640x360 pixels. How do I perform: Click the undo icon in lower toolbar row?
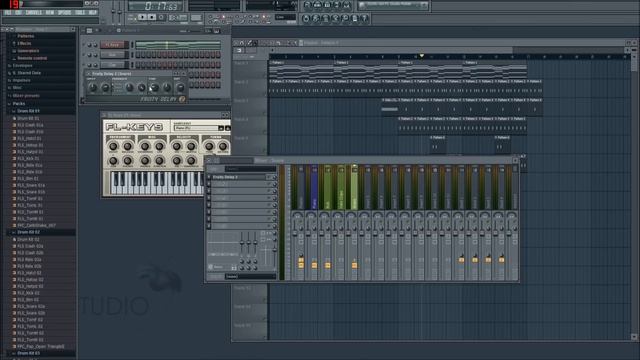coord(306,18)
